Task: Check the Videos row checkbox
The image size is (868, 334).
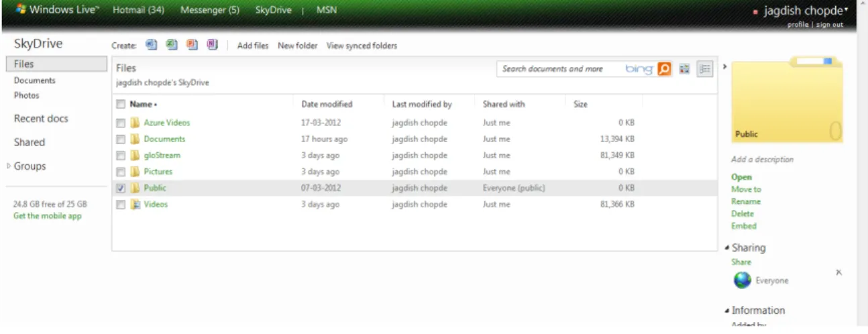Action: [x=121, y=205]
